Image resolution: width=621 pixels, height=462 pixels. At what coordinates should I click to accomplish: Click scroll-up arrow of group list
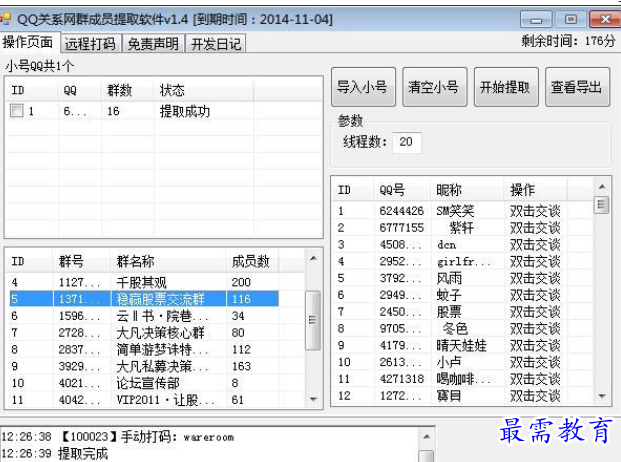(x=313, y=259)
